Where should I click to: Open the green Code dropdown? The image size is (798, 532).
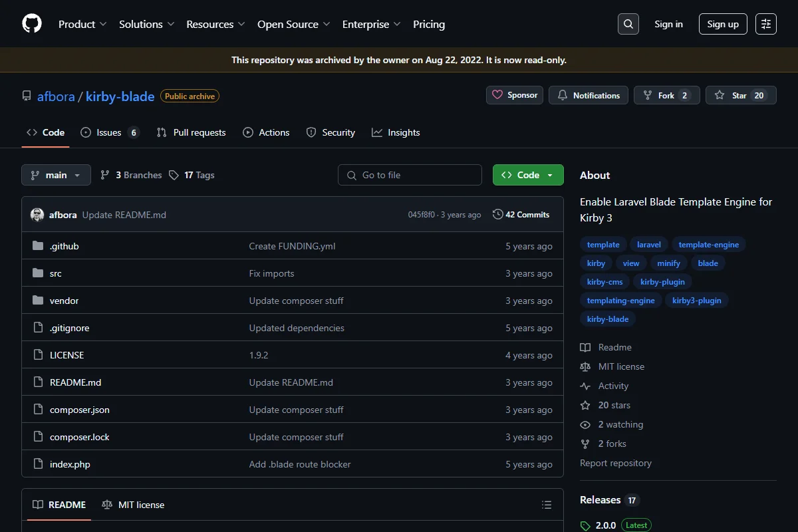pyautogui.click(x=528, y=175)
